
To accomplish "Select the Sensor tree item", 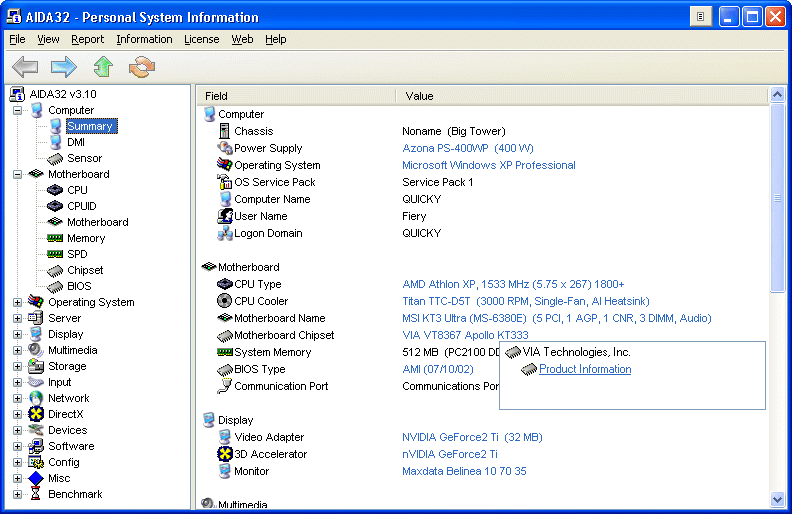I will pyautogui.click(x=84, y=159).
